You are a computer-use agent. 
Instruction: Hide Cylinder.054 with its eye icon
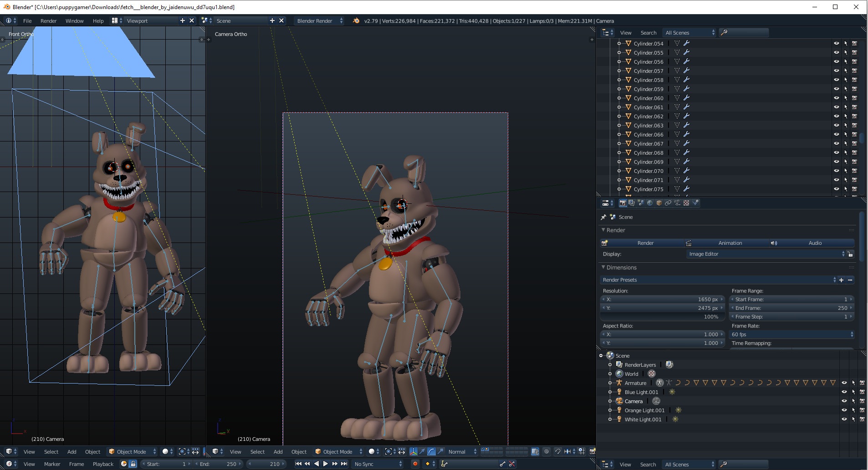836,44
